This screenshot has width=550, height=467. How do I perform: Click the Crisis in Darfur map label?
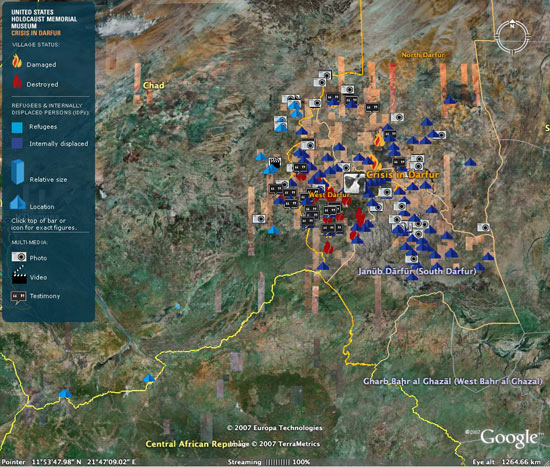pos(403,174)
